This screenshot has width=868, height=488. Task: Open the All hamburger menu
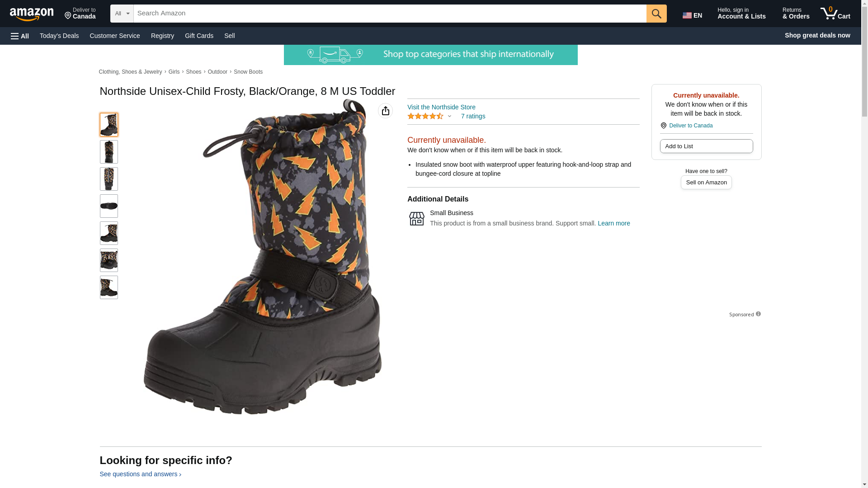[x=20, y=36]
